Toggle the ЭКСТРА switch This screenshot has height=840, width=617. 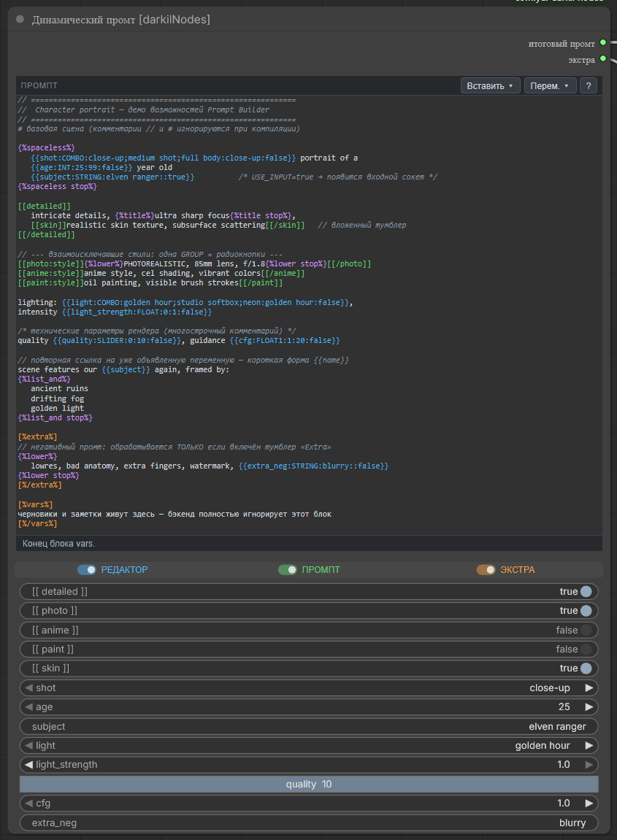(486, 570)
